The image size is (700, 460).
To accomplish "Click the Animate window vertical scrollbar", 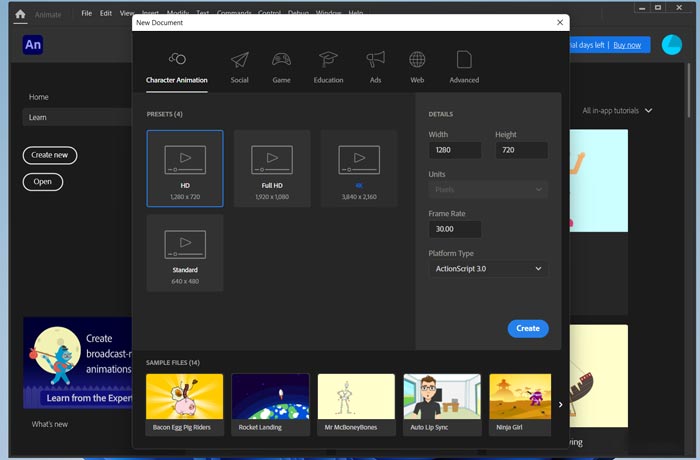I will coord(689,89).
